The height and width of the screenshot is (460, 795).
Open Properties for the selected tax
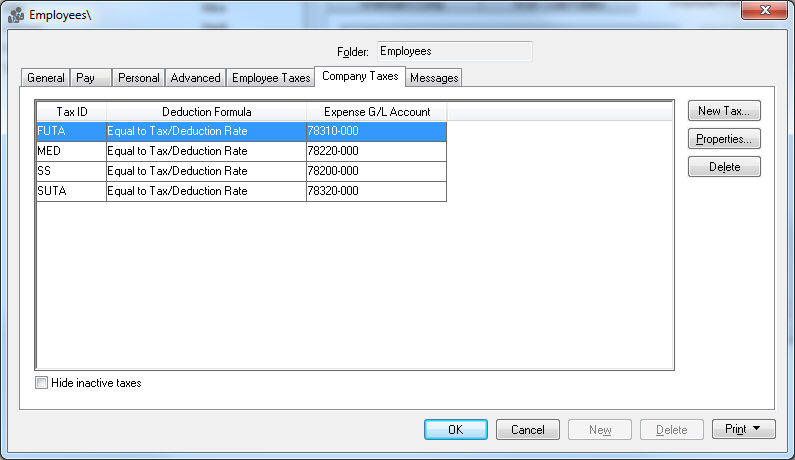pyautogui.click(x=724, y=139)
